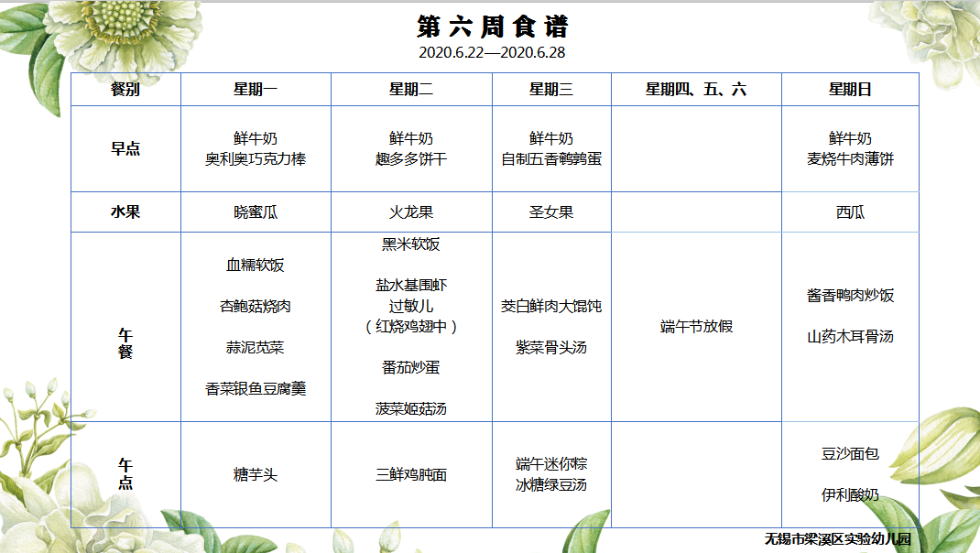
Task: Click (红烧鸡翅中) alternative dish
Action: (410, 327)
